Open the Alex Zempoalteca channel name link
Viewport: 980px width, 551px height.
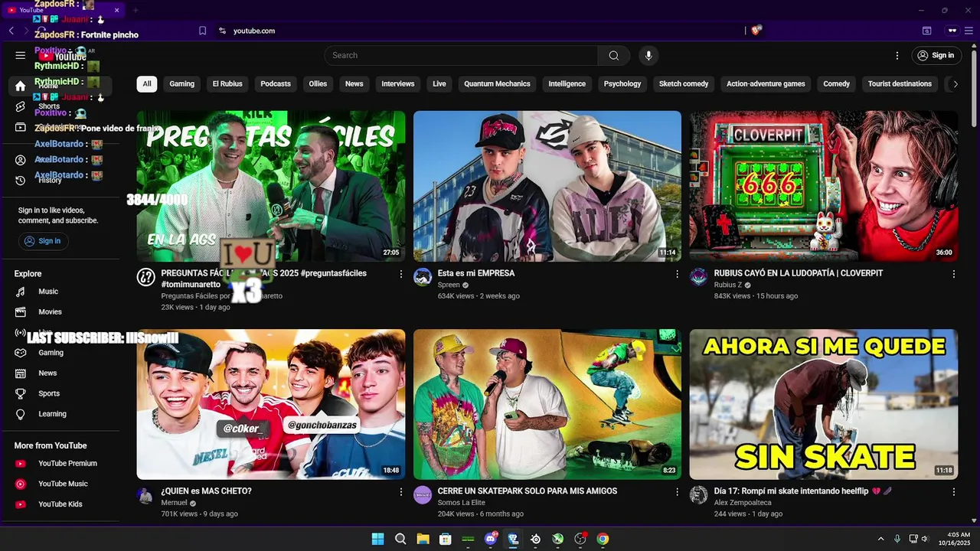[743, 503]
